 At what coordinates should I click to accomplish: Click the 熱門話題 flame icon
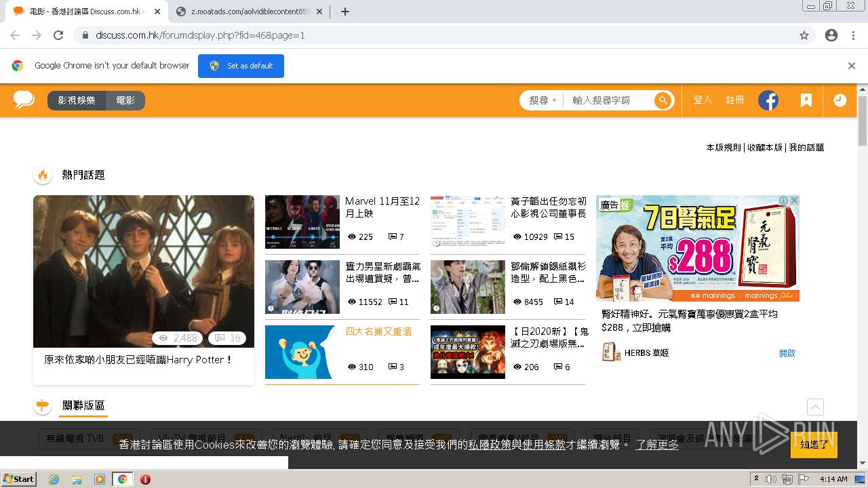pyautogui.click(x=43, y=175)
